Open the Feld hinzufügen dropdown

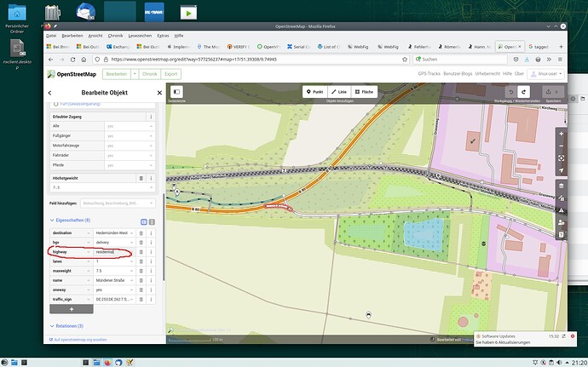[118, 204]
